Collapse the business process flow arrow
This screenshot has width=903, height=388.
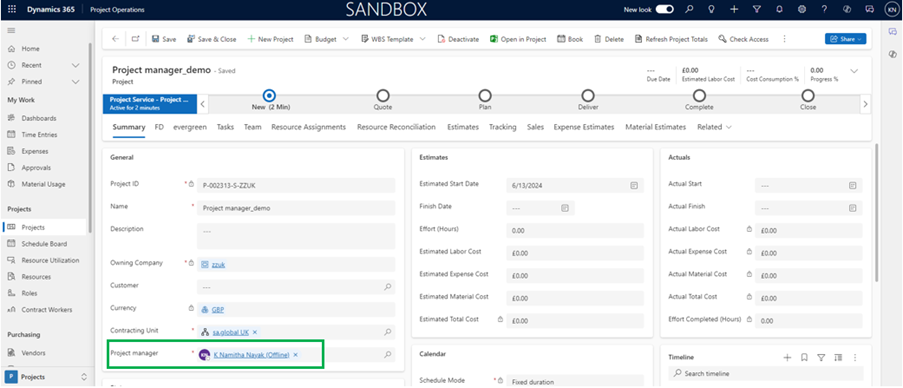203,105
